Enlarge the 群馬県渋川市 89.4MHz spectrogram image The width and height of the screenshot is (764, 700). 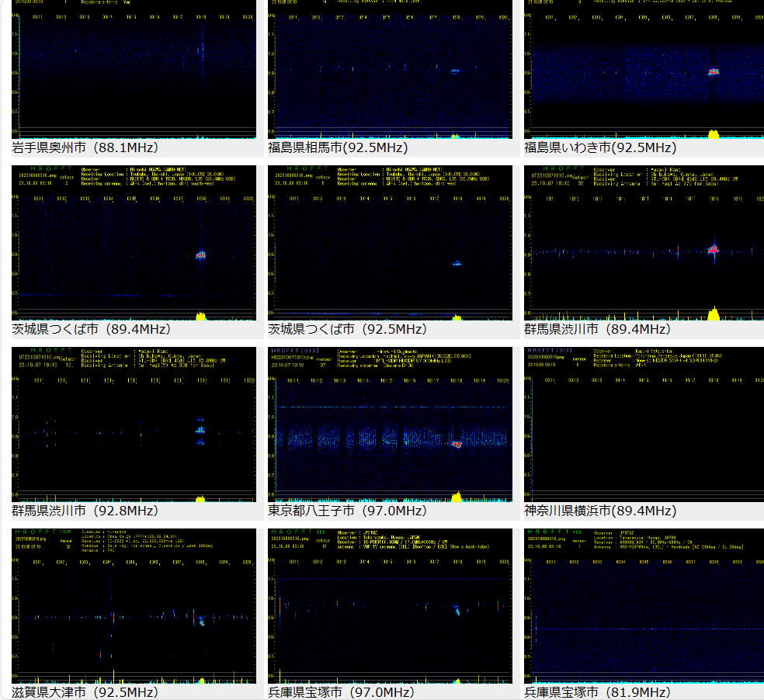[644, 243]
